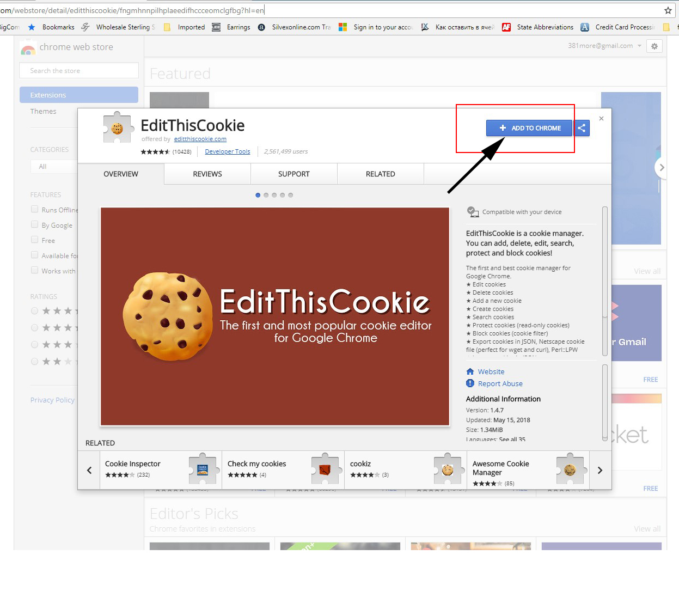Advance the Featured carousel with the right chevron
Image resolution: width=679 pixels, height=616 pixels.
coord(661,168)
